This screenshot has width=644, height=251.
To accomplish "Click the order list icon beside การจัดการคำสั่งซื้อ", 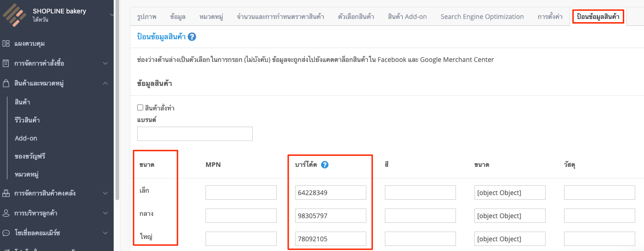I will pyautogui.click(x=6, y=63).
